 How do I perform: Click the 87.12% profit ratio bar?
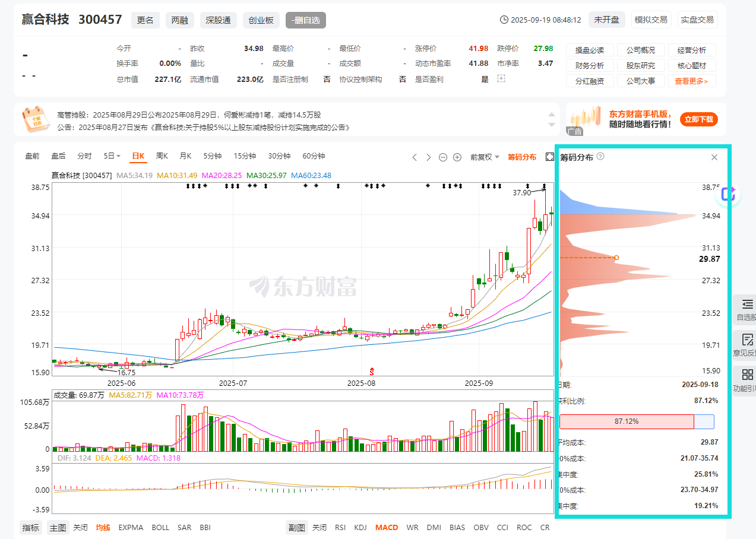pos(637,421)
